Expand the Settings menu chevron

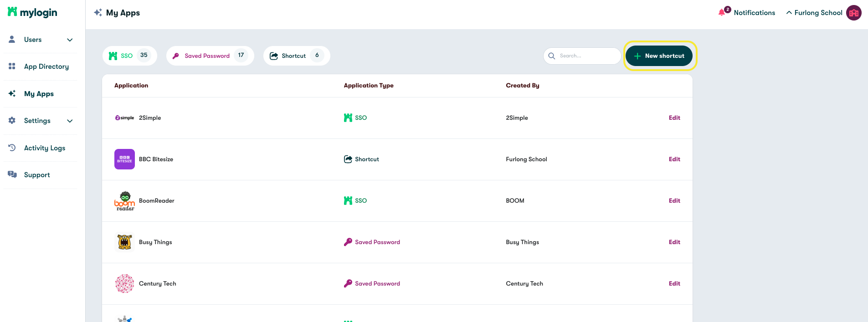tap(70, 121)
